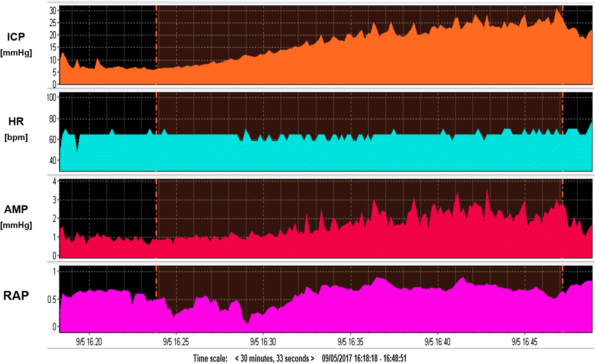Click the 25 tick on ICP axis

click(53, 23)
